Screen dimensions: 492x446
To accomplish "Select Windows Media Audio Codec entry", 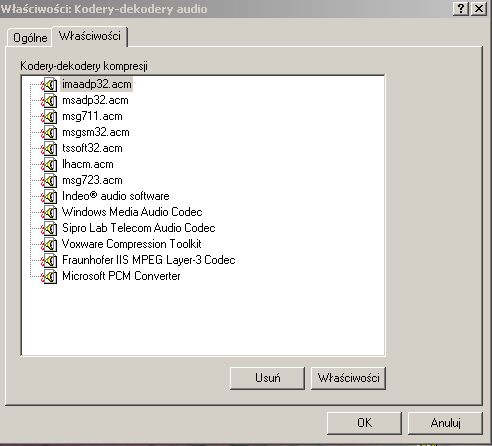I will click(x=132, y=212).
